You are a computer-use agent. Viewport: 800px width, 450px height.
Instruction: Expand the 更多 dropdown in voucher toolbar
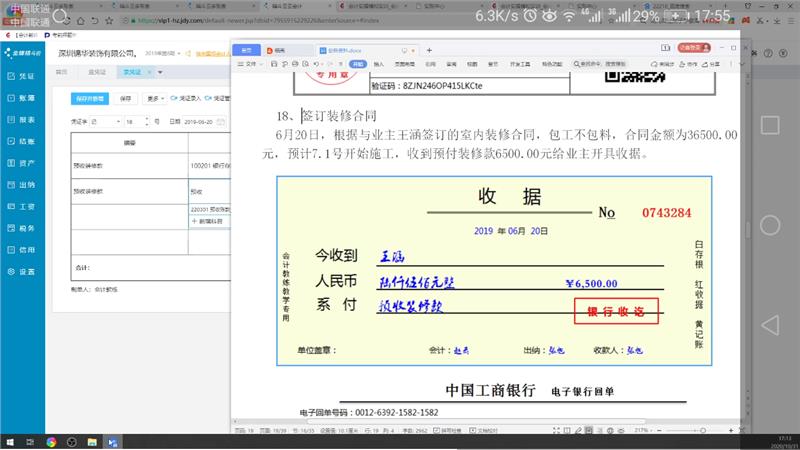point(154,98)
